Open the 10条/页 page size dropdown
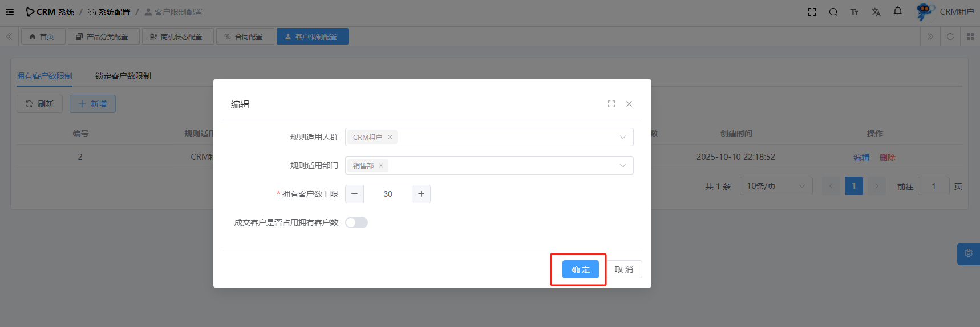Viewport: 980px width, 327px height. tap(776, 186)
